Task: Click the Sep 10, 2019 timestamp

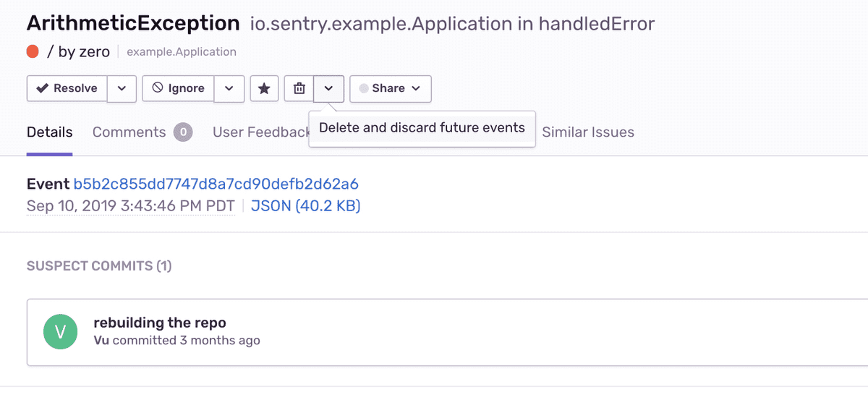Action: 131,206
